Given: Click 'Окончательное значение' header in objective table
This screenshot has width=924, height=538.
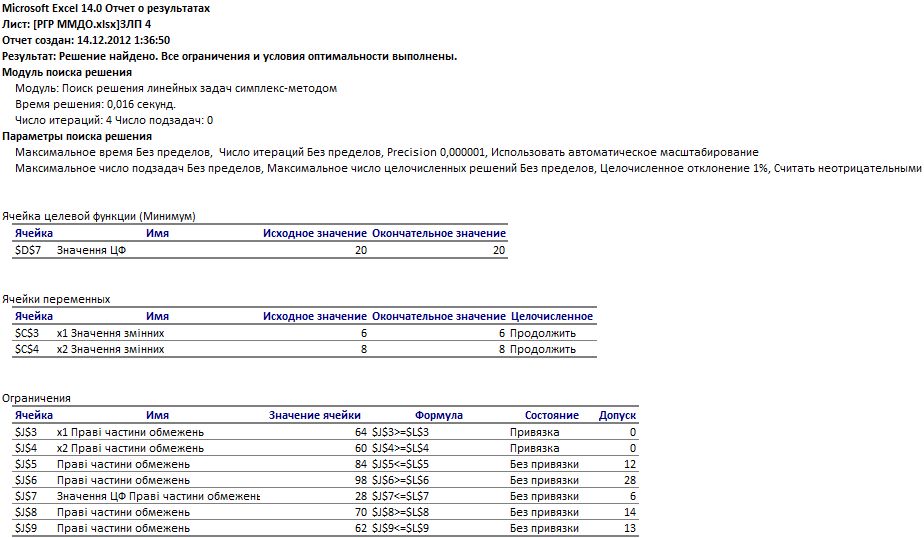Looking at the screenshot, I should [x=439, y=233].
